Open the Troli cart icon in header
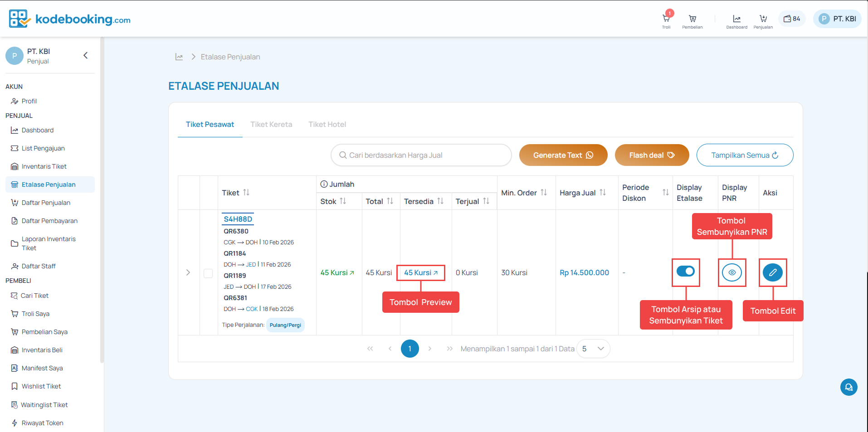The width and height of the screenshot is (868, 432). (666, 19)
